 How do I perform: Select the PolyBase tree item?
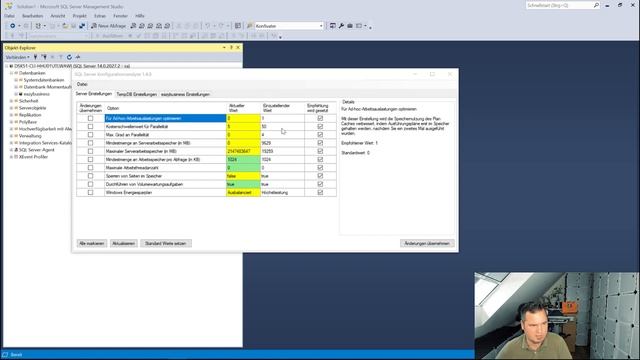point(28,122)
